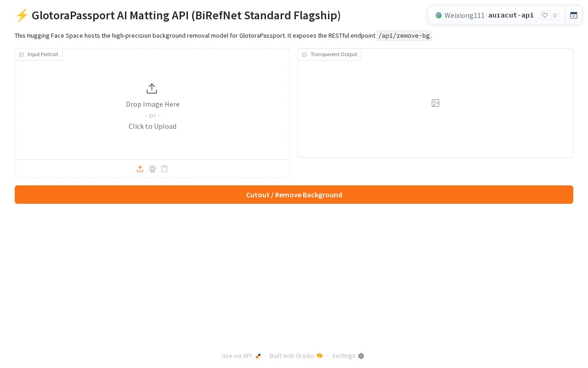This screenshot has height=368, width=588.
Task: Like the Space with the heart icon
Action: [545, 15]
